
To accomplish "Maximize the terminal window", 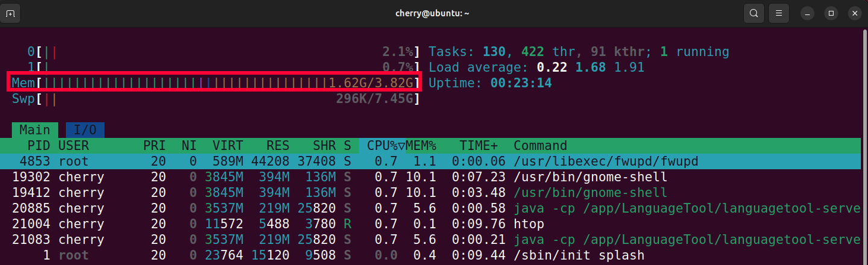I will 831,13.
